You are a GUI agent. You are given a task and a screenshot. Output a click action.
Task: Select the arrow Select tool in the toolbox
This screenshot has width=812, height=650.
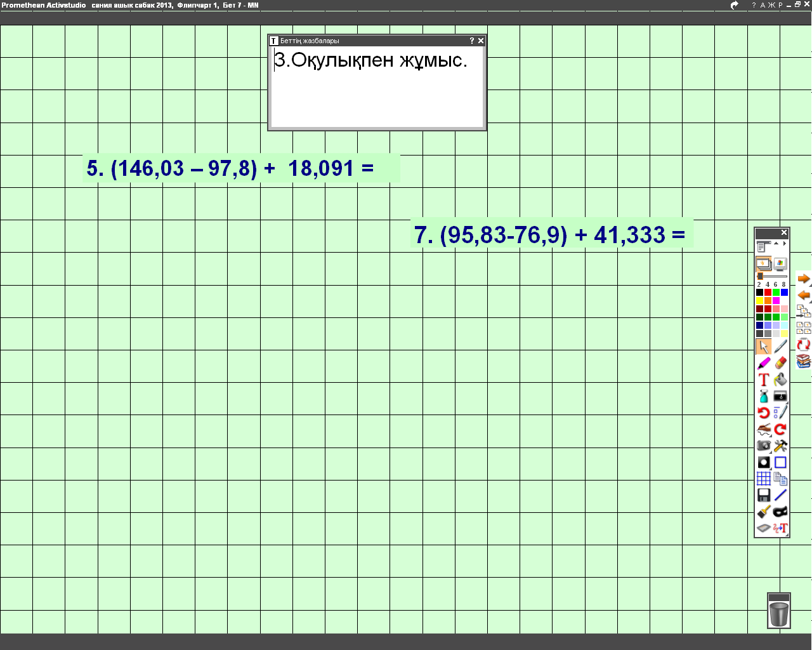click(x=764, y=347)
